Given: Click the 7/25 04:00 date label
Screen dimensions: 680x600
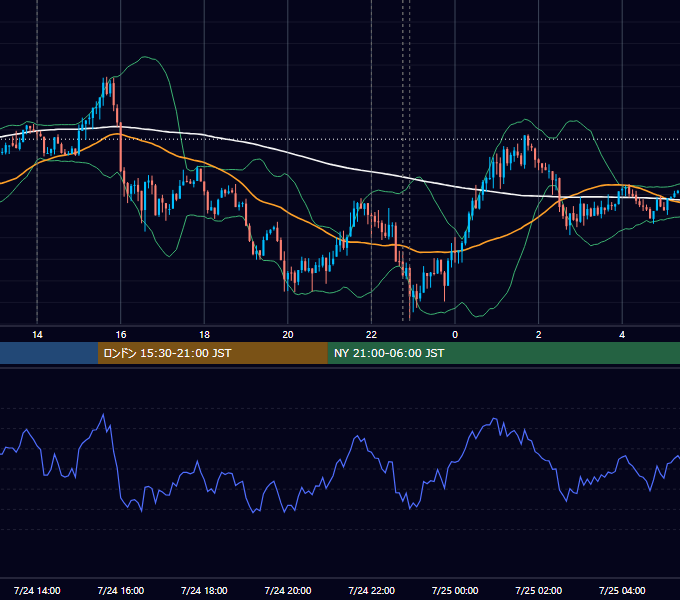Looking at the screenshot, I should coord(622,590).
